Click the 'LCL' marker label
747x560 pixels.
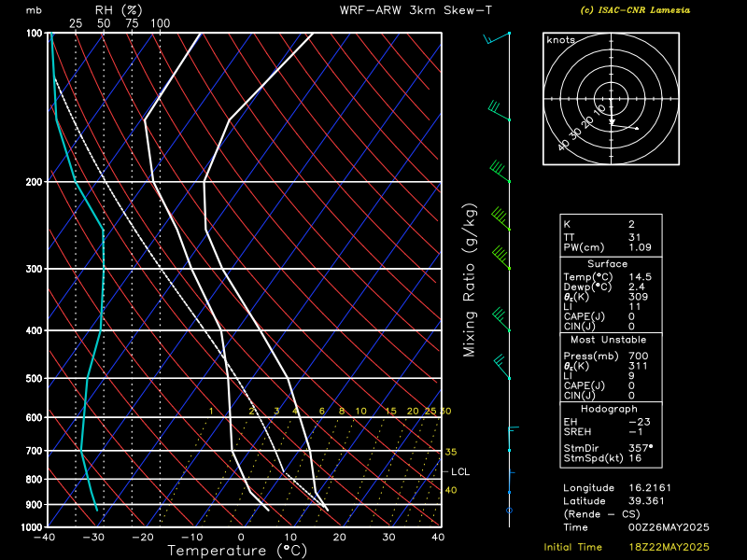pos(460,472)
